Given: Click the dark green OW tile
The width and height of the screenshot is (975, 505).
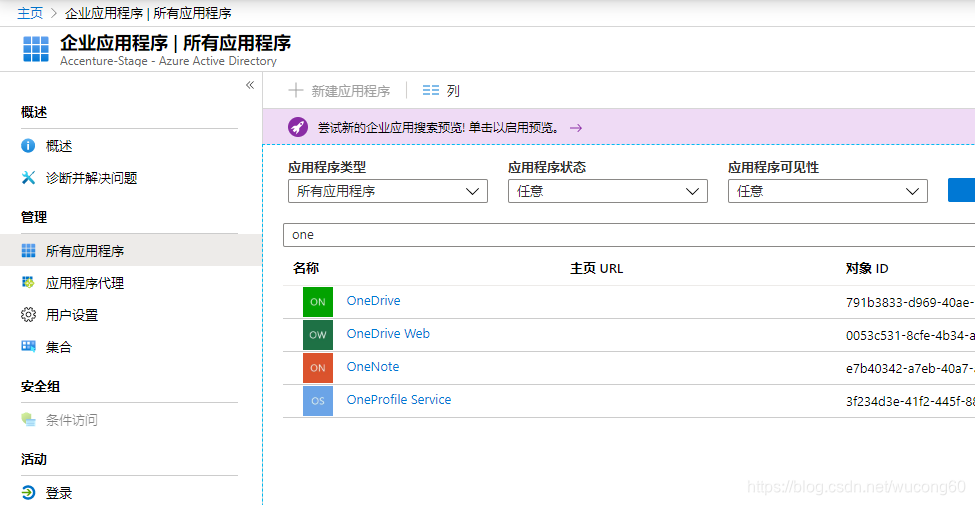Looking at the screenshot, I should [318, 335].
